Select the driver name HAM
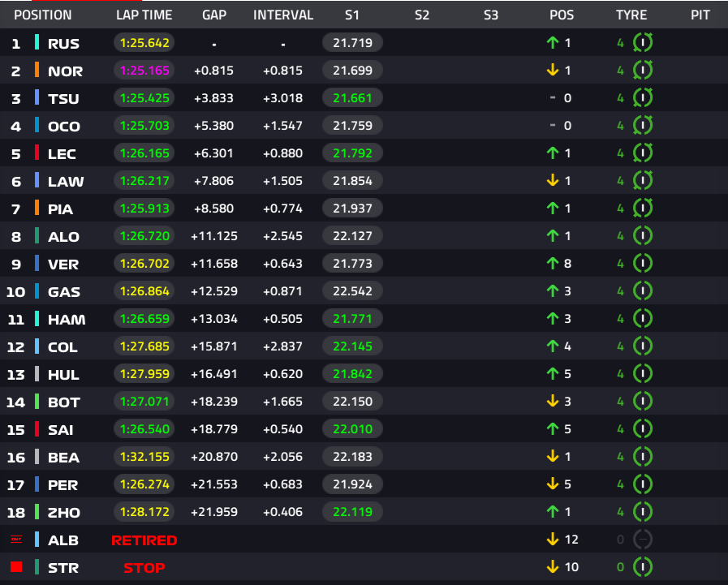728x585 pixels. 67,320
